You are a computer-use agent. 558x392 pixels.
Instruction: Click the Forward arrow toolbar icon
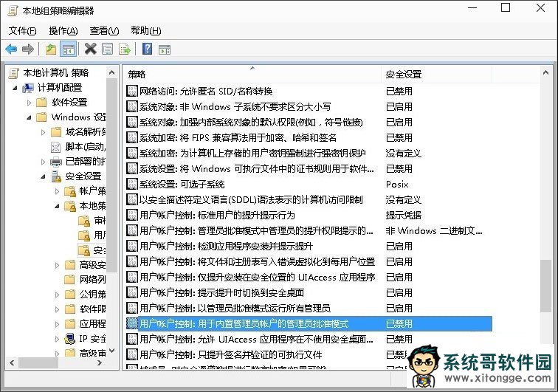pyautogui.click(x=28, y=49)
